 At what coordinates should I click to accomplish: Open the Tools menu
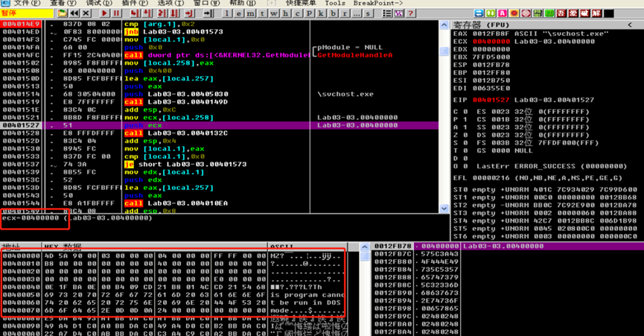click(x=335, y=3)
